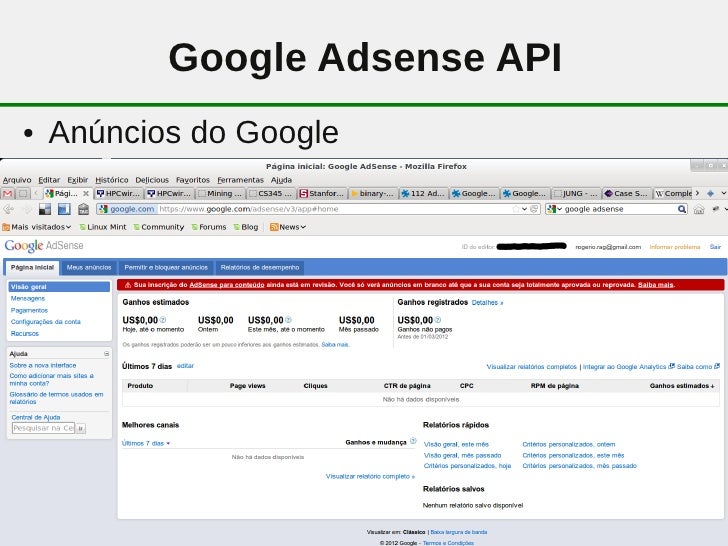The height and width of the screenshot is (546, 728).
Task: Go to the Firefox home icon
Action: click(699, 209)
